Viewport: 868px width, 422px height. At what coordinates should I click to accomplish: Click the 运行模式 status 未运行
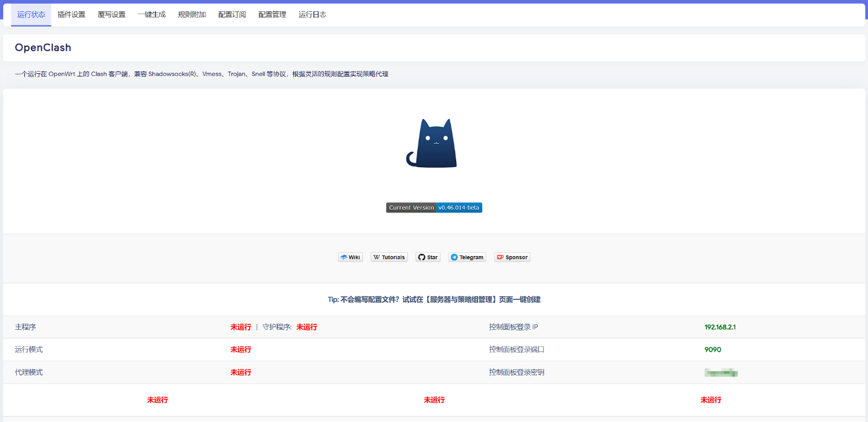241,350
